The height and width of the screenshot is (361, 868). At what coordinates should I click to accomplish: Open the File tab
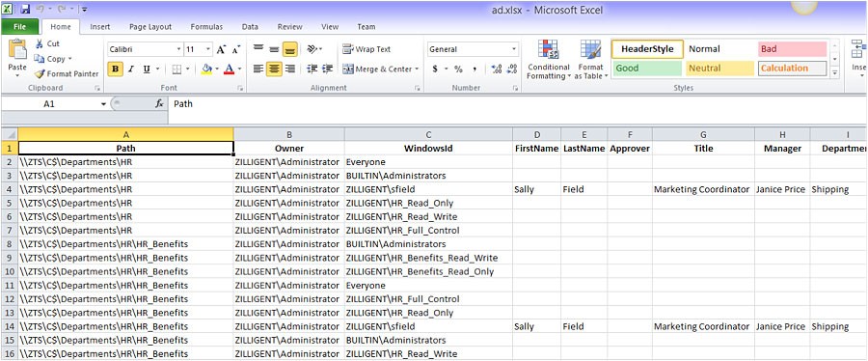tap(19, 27)
